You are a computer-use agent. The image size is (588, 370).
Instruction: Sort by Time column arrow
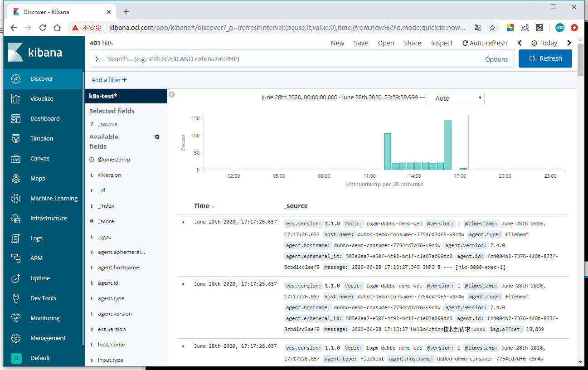(213, 207)
